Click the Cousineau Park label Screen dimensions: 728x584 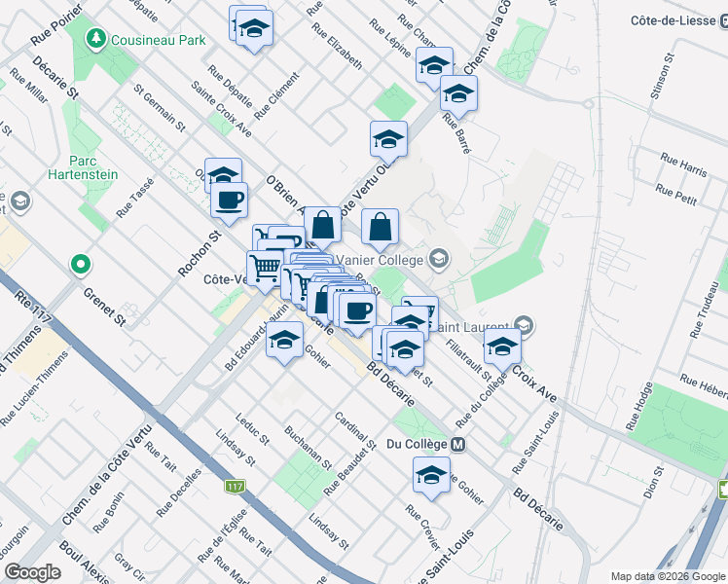coord(158,40)
